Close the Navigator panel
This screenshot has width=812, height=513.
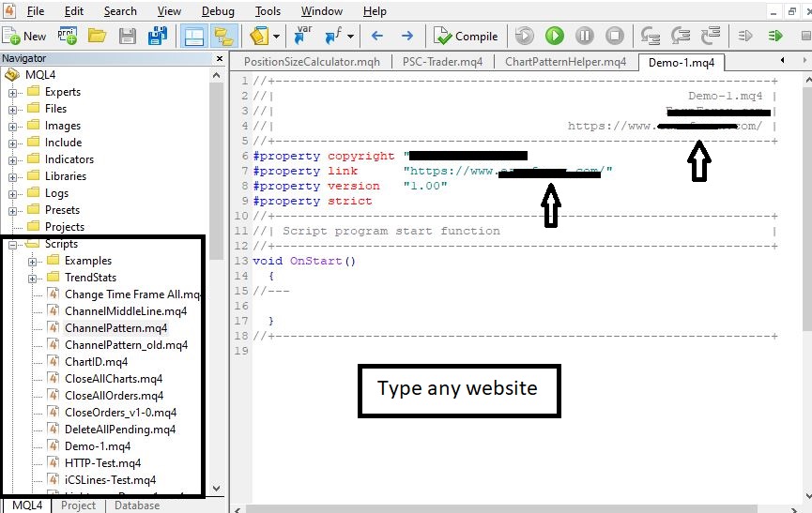220,58
